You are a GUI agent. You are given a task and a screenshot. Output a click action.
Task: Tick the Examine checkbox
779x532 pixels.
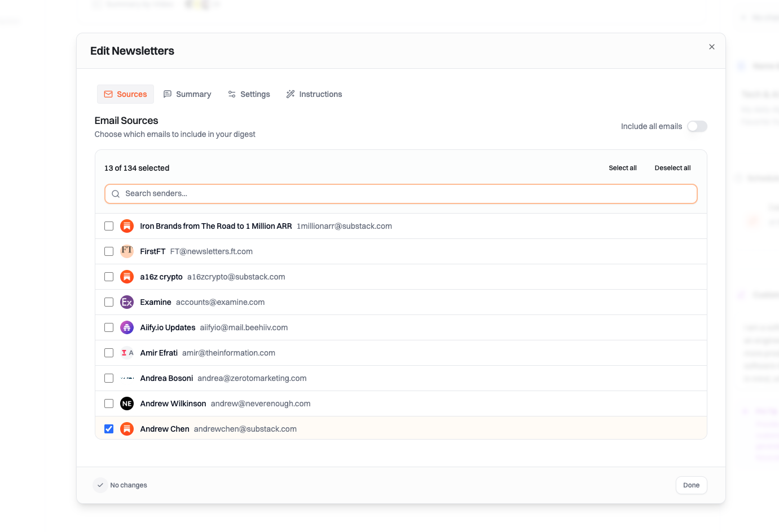pyautogui.click(x=109, y=302)
